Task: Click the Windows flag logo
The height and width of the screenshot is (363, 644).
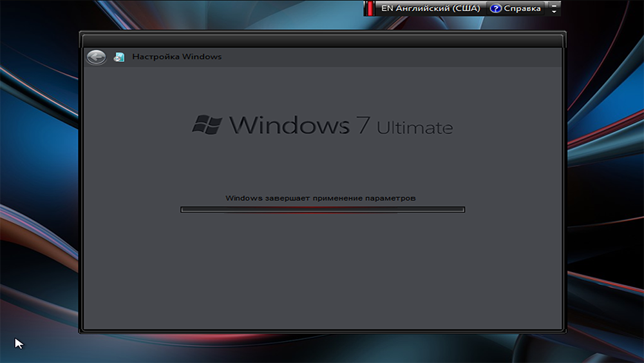Action: point(207,124)
